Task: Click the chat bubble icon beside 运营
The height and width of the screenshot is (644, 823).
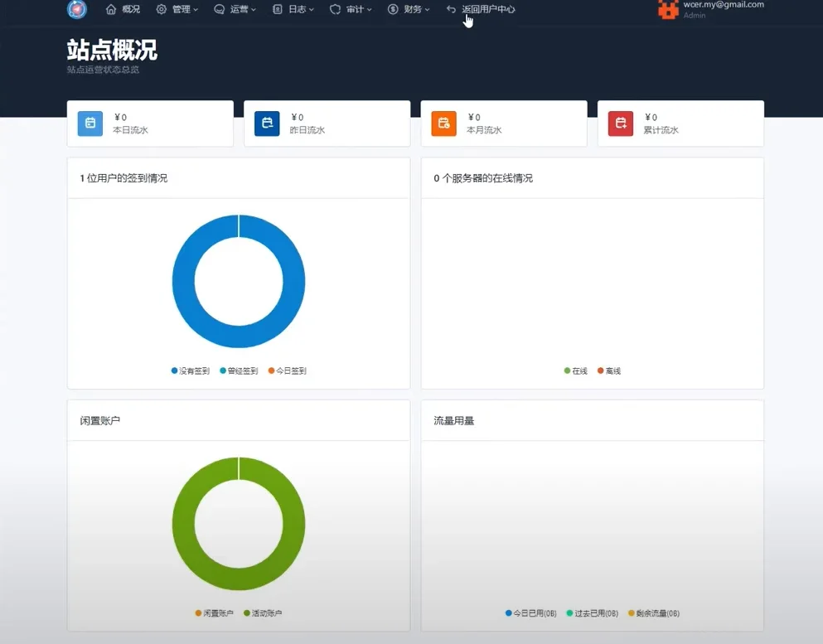Action: [218, 9]
